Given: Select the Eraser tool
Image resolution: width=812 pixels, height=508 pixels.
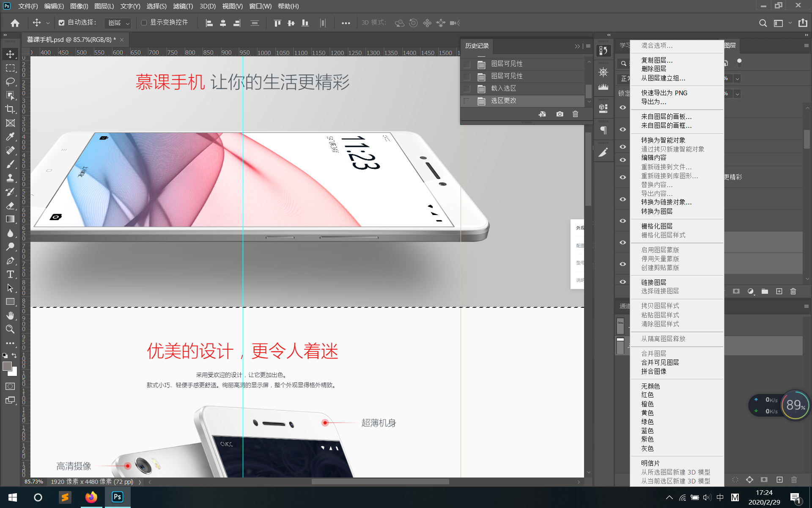Looking at the screenshot, I should [10, 206].
